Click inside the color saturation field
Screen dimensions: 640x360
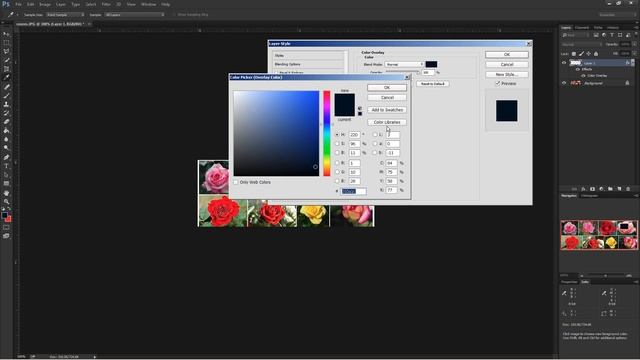point(276,133)
